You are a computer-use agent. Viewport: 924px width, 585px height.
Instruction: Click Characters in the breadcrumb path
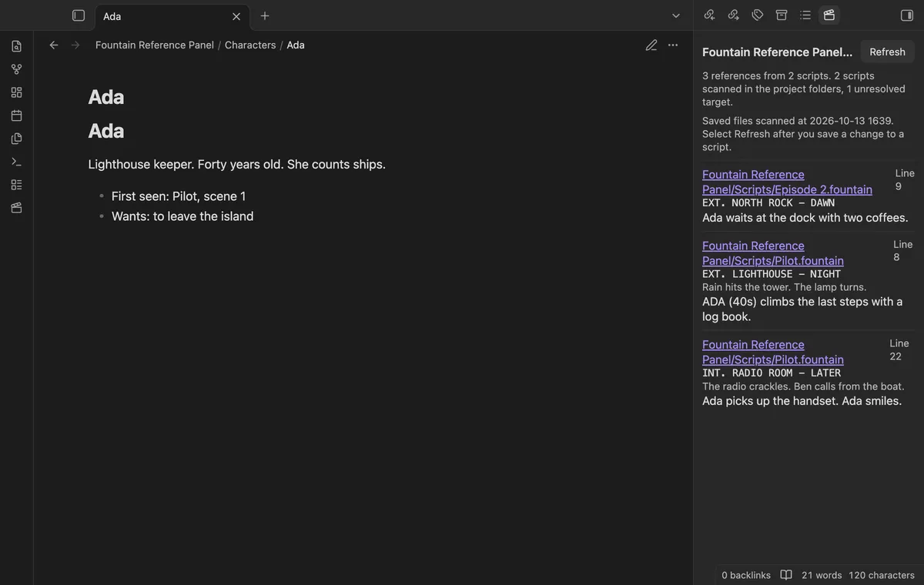(250, 45)
